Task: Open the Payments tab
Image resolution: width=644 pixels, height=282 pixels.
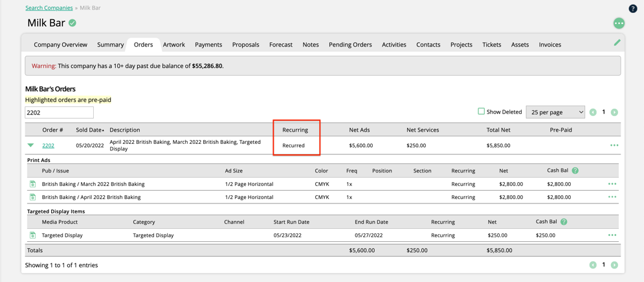Action: point(208,44)
